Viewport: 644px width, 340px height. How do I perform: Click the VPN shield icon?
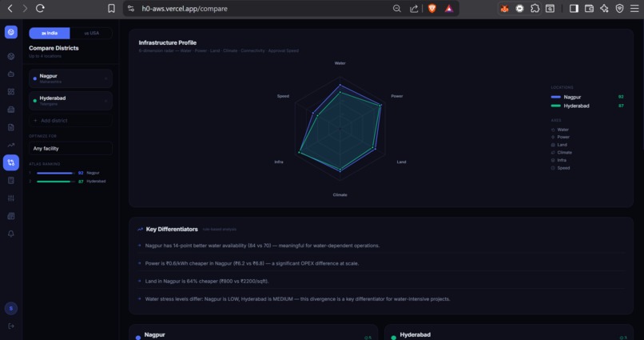[x=619, y=8]
